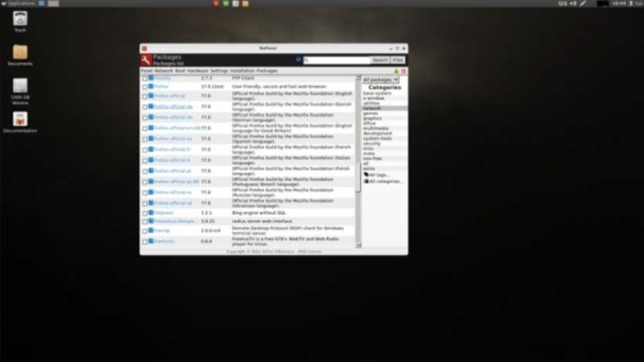Open the Documents folder on desktop
Screen dimensions: 644x362
[20, 53]
